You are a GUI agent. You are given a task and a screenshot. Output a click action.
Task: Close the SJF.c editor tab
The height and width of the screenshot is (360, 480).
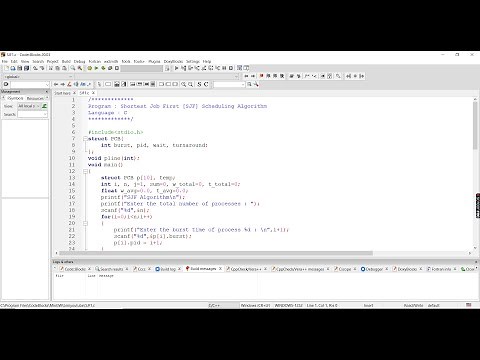coord(94,93)
